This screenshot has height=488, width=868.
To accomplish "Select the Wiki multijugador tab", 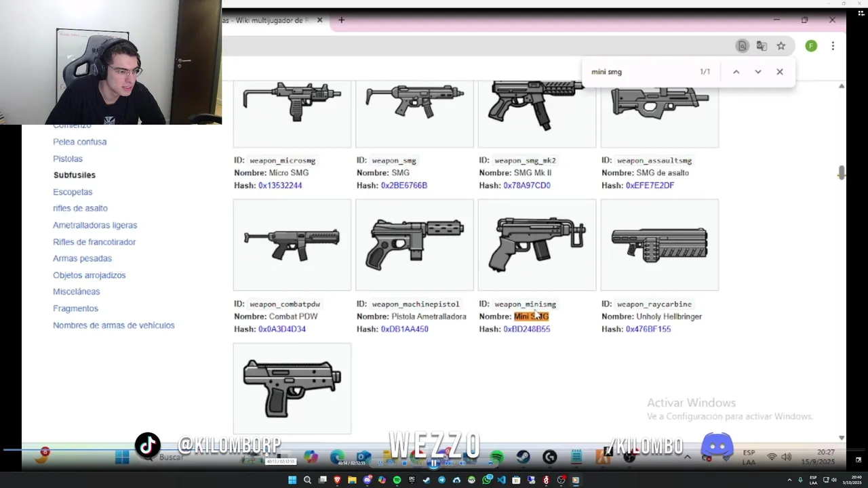I will (271, 20).
